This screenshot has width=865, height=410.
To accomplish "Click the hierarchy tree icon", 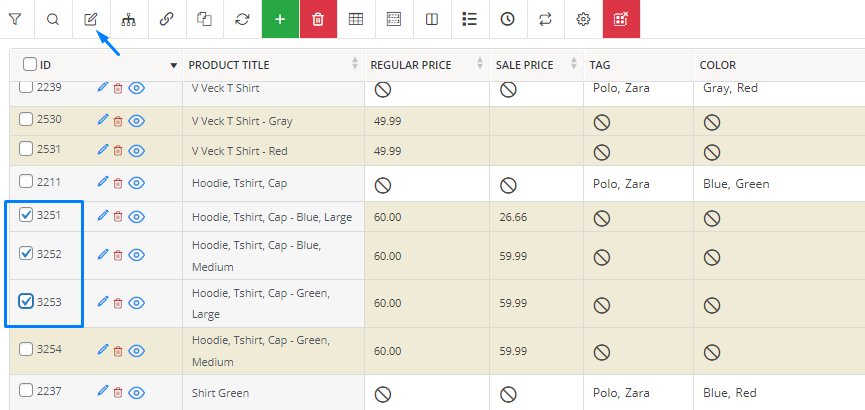I will [x=129, y=19].
